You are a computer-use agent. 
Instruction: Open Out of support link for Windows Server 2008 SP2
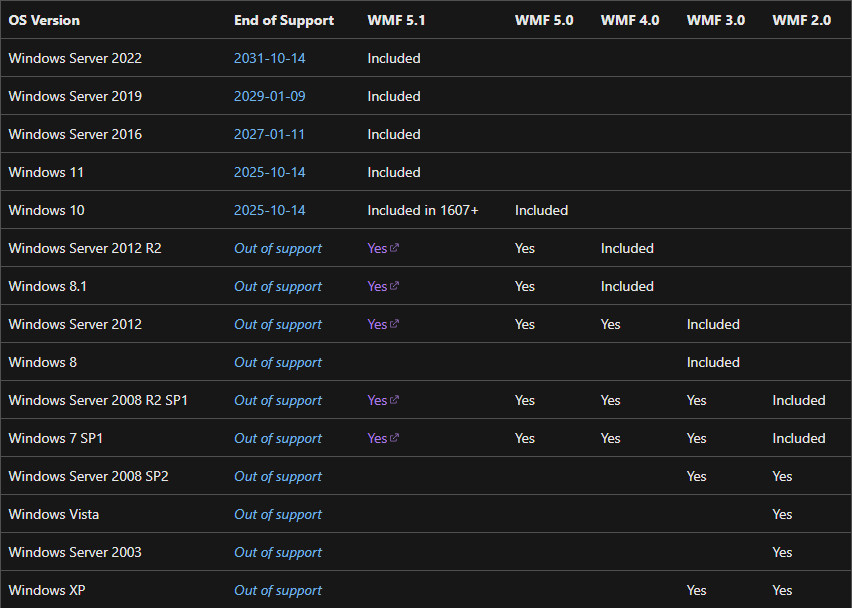click(x=278, y=477)
